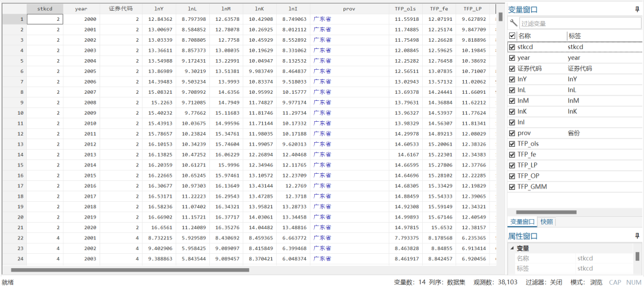Uncheck the TFP_GMM variable checkbox
The image size is (644, 286).
tap(512, 187)
